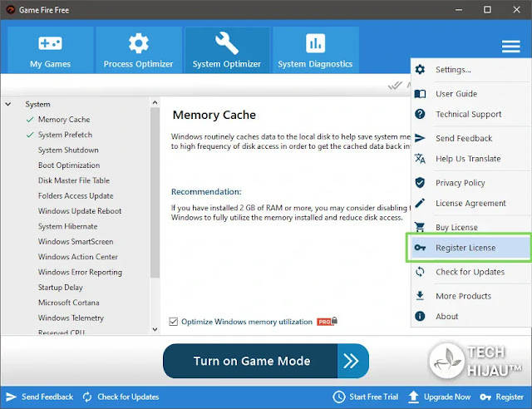Click the Game Fire app logo in title bar

click(x=11, y=10)
